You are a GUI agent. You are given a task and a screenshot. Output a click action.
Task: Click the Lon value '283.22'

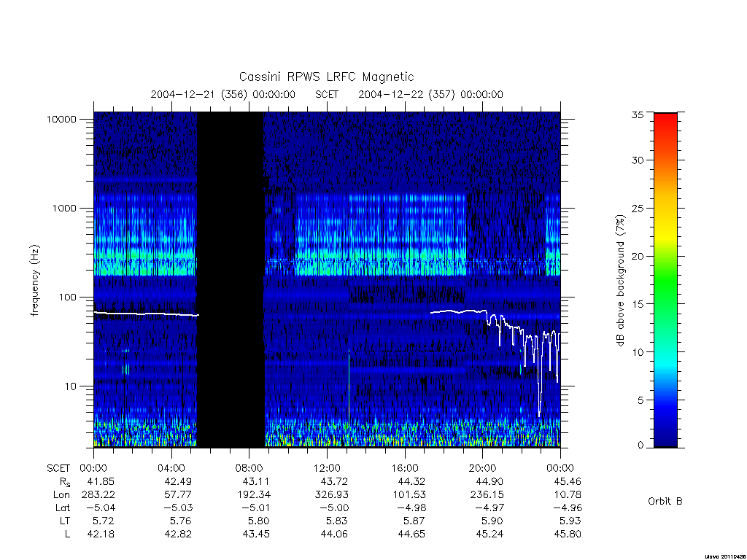click(98, 495)
